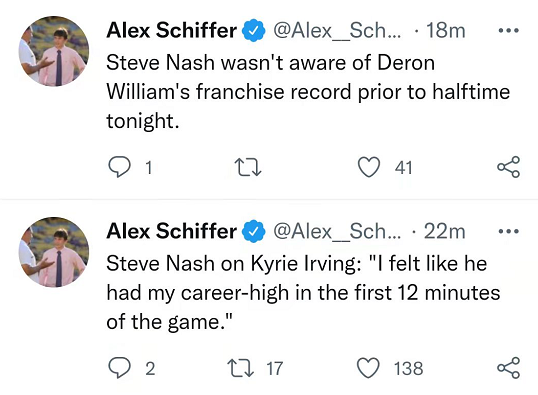
Task: Click the @Alex_Sch... handle on first tweet
Action: (337, 31)
